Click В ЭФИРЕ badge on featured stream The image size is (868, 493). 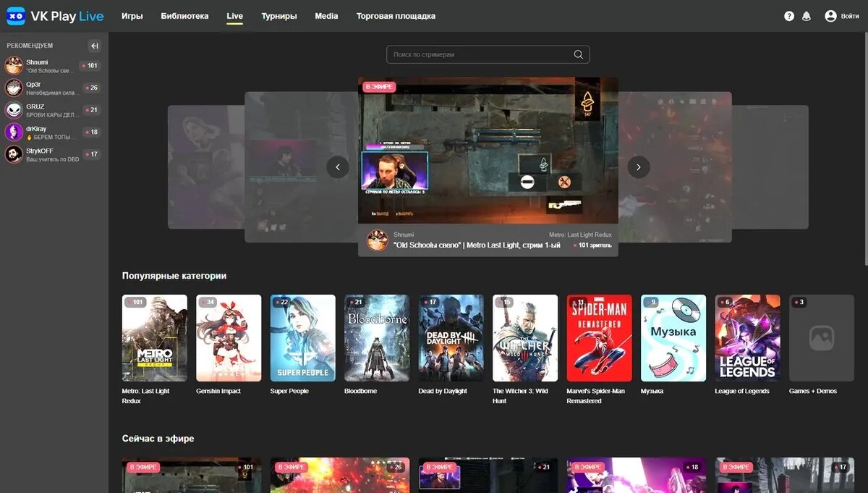click(x=379, y=87)
